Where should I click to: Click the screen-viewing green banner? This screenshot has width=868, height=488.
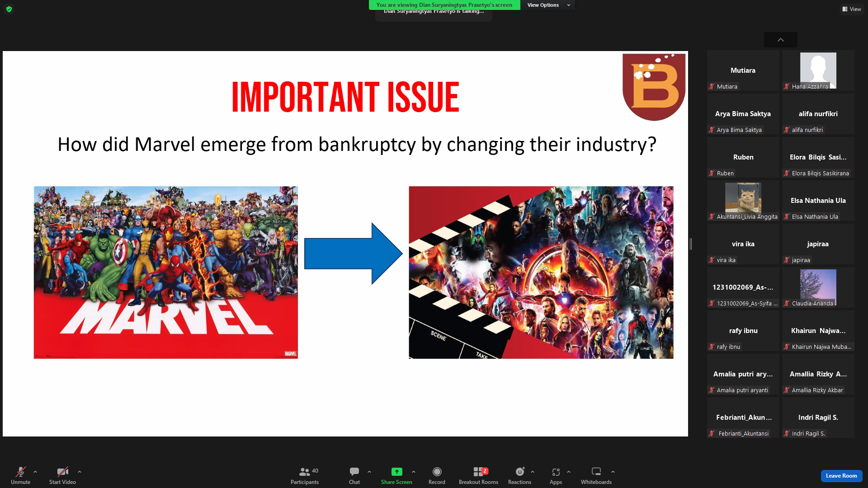pyautogui.click(x=444, y=5)
